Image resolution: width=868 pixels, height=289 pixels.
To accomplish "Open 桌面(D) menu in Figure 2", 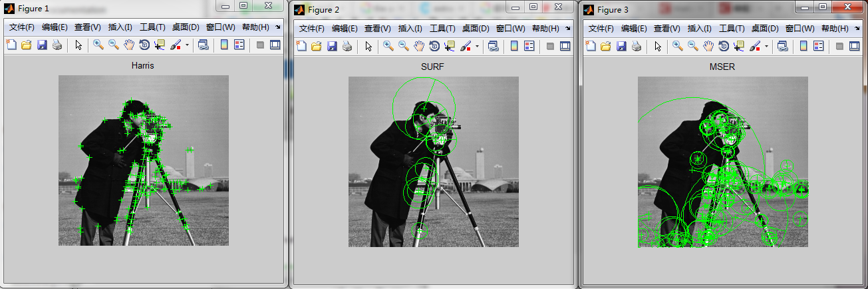I will 476,29.
